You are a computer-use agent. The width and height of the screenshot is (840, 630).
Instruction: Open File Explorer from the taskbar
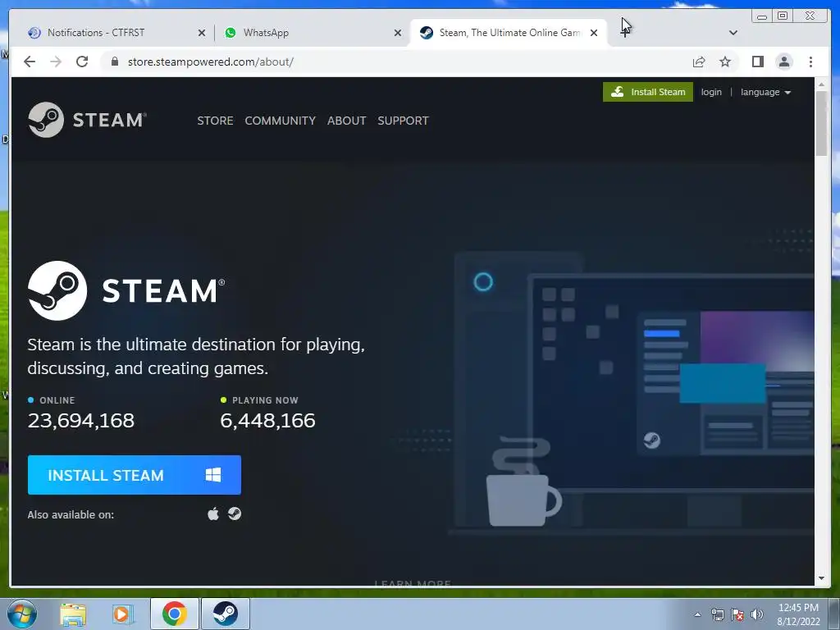point(73,614)
